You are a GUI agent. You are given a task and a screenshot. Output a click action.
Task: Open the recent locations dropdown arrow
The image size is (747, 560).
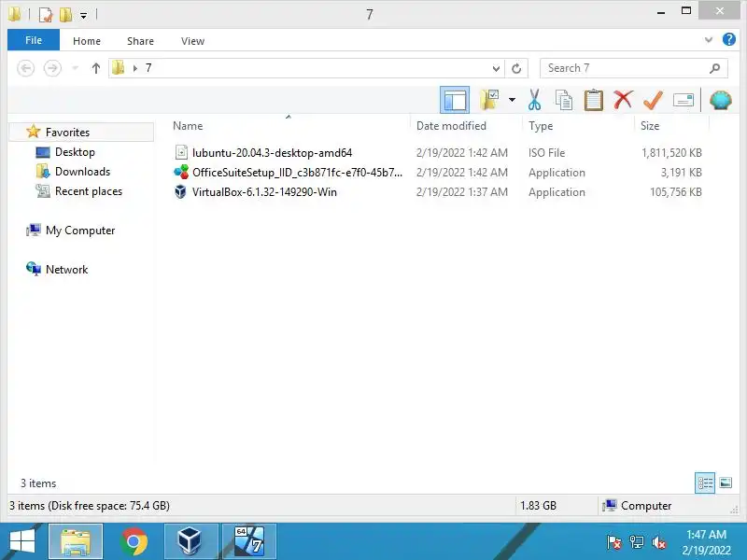pos(75,68)
